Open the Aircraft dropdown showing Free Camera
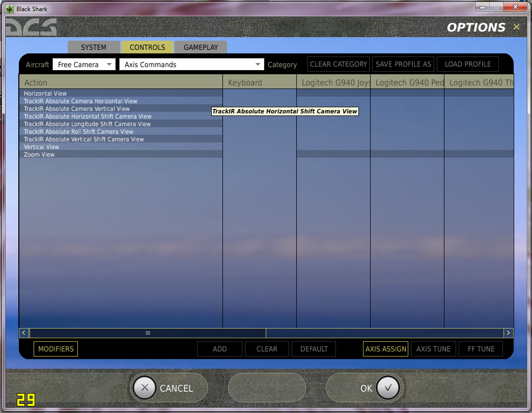532x413 pixels. click(84, 65)
